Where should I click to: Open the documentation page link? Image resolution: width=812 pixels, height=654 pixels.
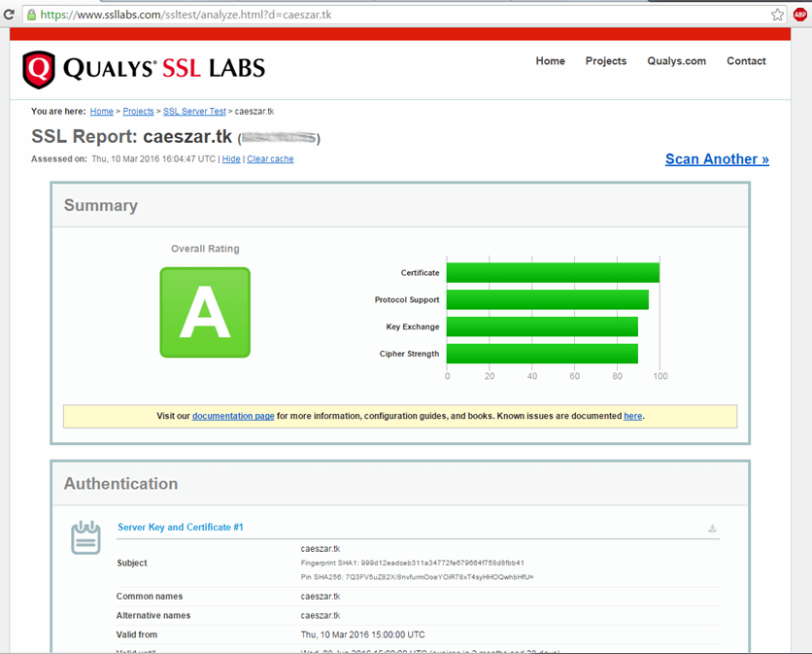click(233, 416)
